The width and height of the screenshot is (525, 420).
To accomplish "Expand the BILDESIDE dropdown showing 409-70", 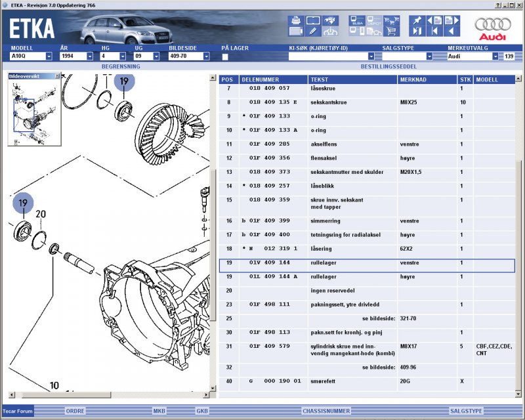I will 209,56.
